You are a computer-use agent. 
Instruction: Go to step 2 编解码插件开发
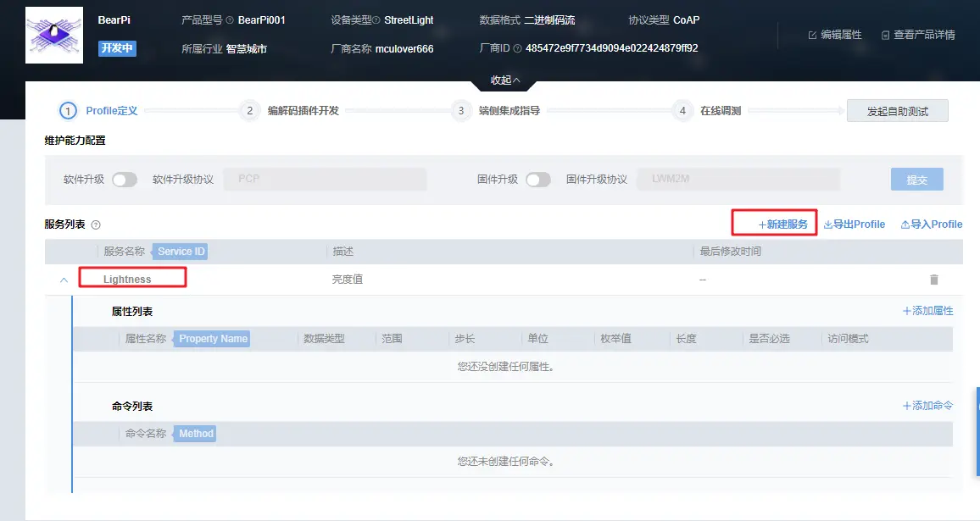[x=290, y=111]
